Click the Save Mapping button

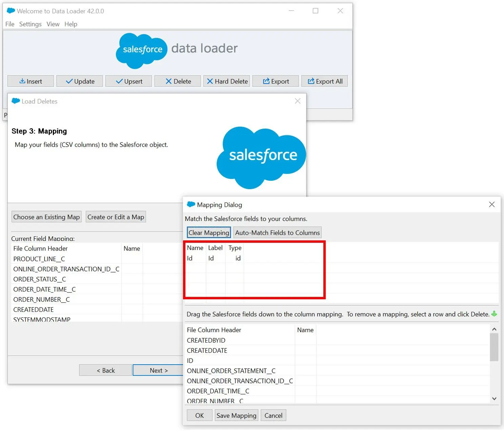click(236, 415)
